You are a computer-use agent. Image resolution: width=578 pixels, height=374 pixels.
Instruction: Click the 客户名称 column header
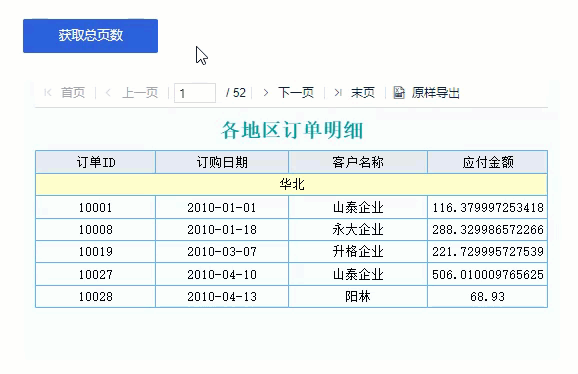pyautogui.click(x=358, y=162)
